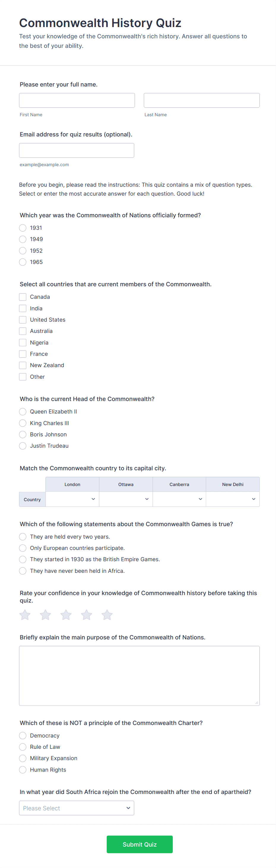Viewport: 276px width, 868px height.
Task: Check the New Zealand checkbox
Action: pyautogui.click(x=23, y=365)
